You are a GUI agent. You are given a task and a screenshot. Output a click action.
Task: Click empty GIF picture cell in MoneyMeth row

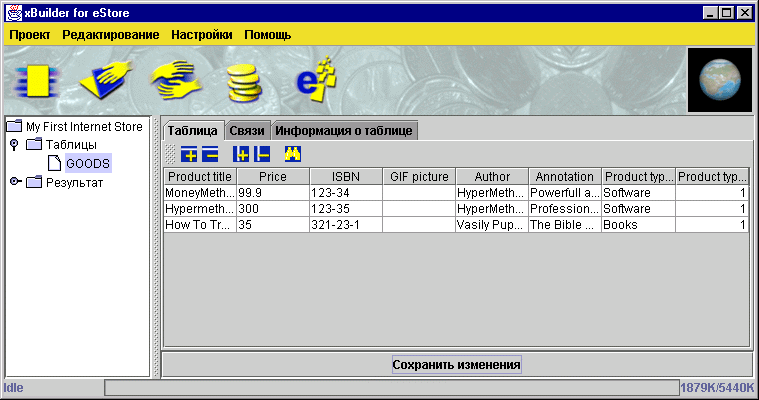(x=419, y=193)
